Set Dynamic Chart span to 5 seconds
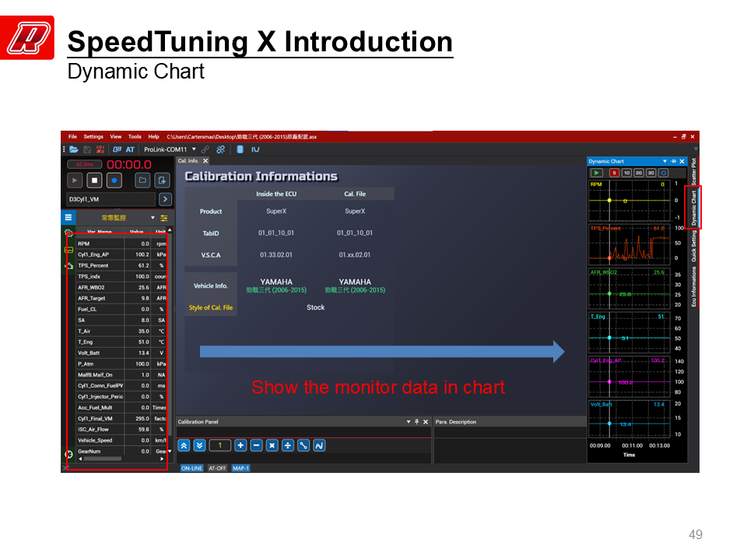The width and height of the screenshot is (747, 560). pyautogui.click(x=615, y=173)
